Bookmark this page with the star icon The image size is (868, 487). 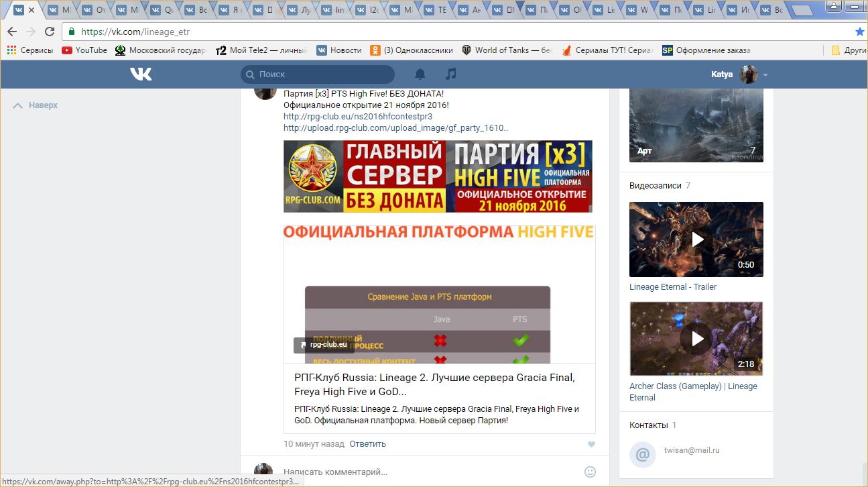860,32
